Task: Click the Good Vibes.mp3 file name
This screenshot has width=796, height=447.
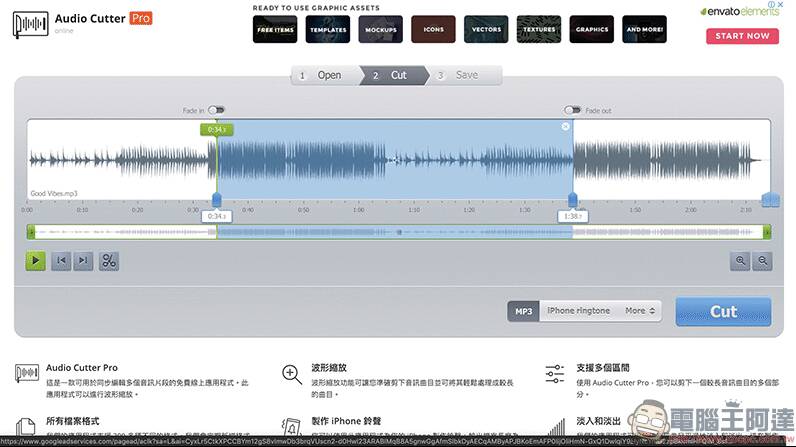Action: tap(54, 193)
